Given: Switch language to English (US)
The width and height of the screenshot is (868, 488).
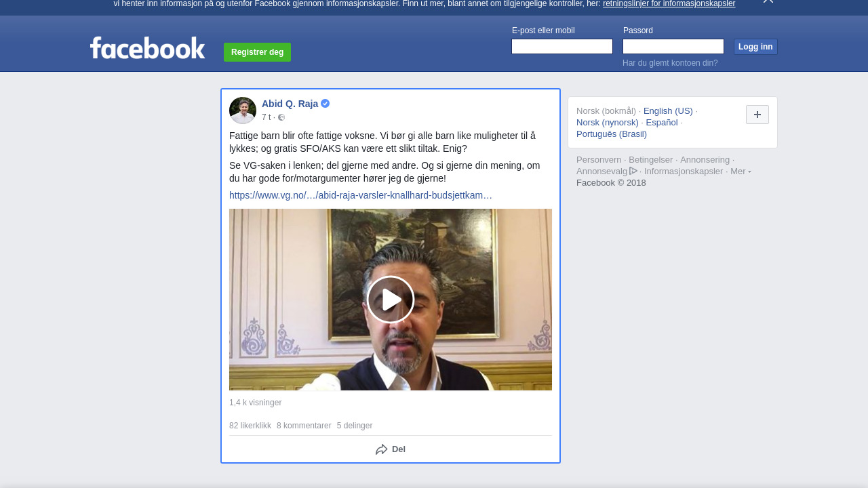Looking at the screenshot, I should (x=668, y=111).
